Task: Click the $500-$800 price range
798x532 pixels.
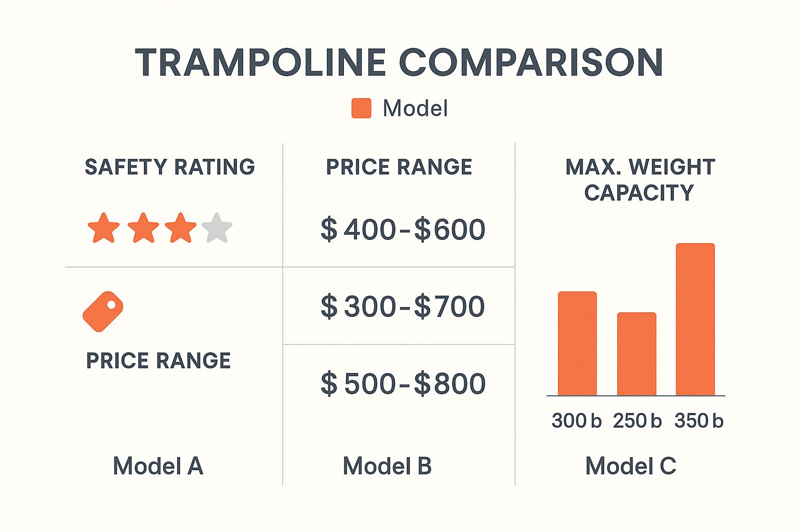Action: 403,384
